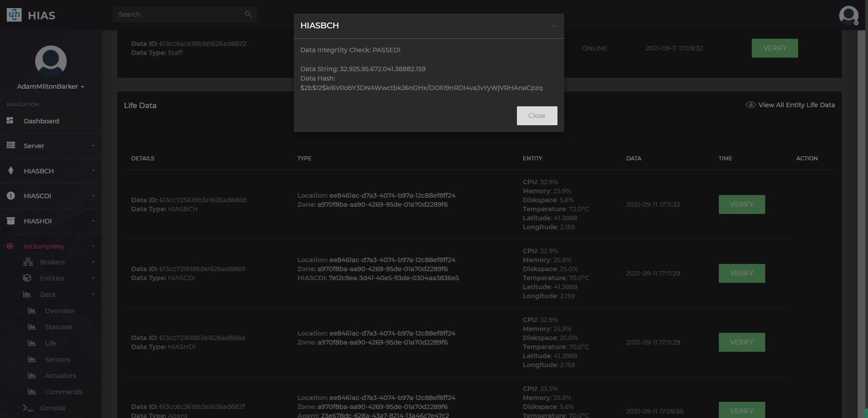Click the HIASCDI info icon
Viewport: 868px width, 418px height.
[11, 195]
